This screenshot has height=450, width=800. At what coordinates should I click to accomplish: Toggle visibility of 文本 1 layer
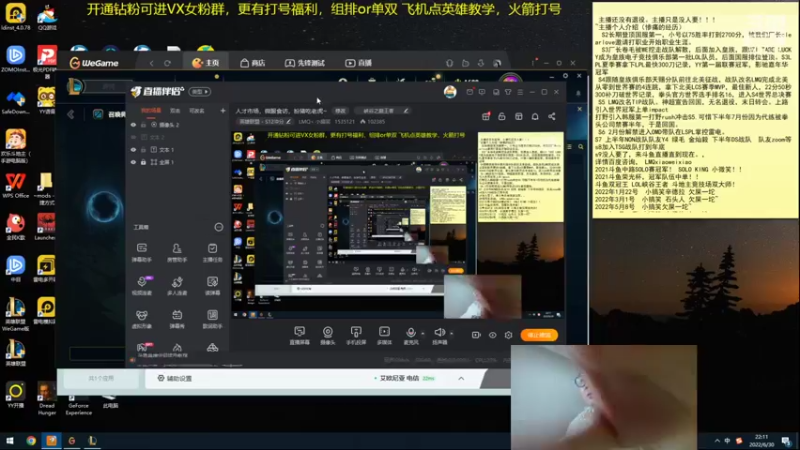(x=134, y=149)
